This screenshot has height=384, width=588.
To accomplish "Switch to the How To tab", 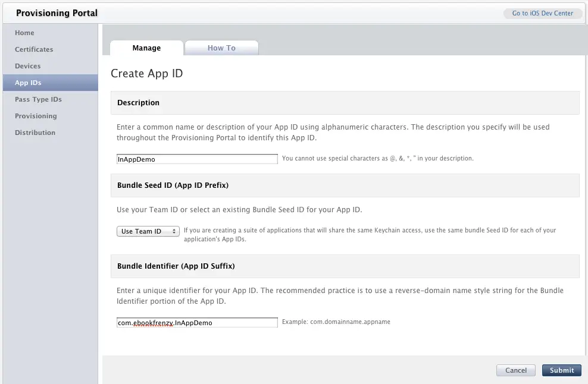I will pyautogui.click(x=221, y=47).
